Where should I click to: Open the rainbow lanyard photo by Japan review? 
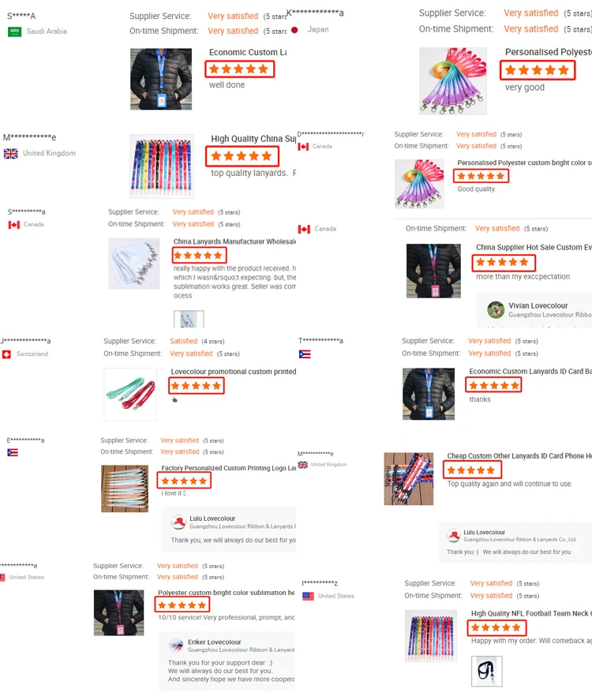pos(453,80)
